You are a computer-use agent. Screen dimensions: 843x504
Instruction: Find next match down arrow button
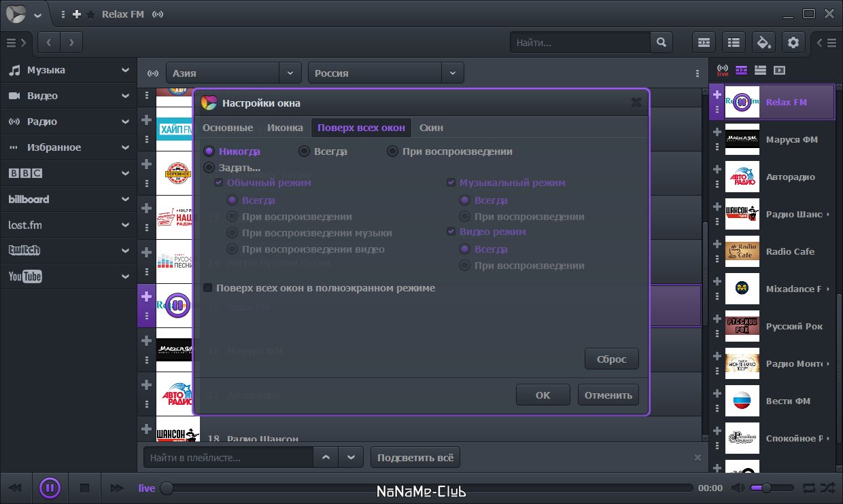click(x=351, y=457)
